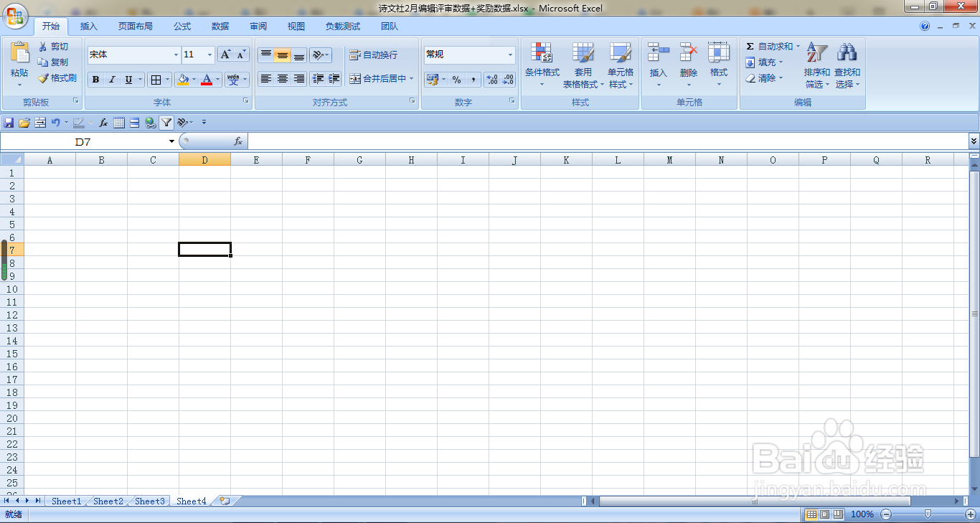Screen dimensions: 980x523
Task: Open the number format dropdown (常规)
Action: pyautogui.click(x=511, y=55)
